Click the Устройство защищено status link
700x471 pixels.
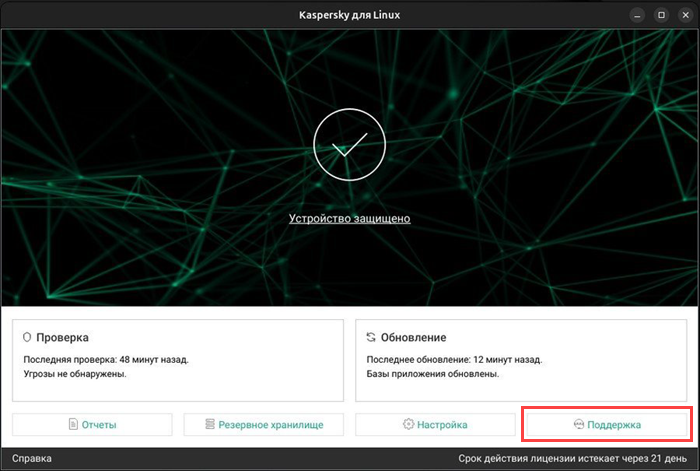350,218
